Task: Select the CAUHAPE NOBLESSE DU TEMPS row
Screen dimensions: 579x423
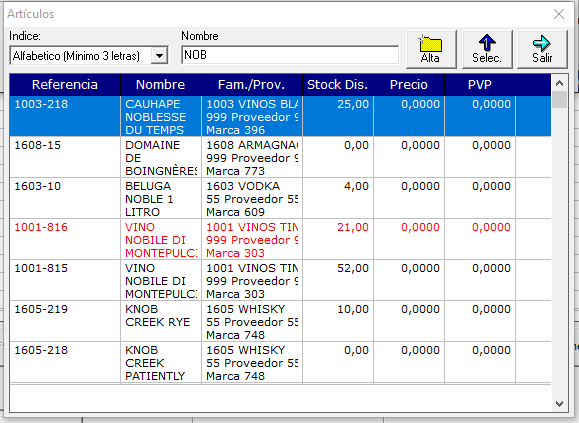Action: pos(280,116)
